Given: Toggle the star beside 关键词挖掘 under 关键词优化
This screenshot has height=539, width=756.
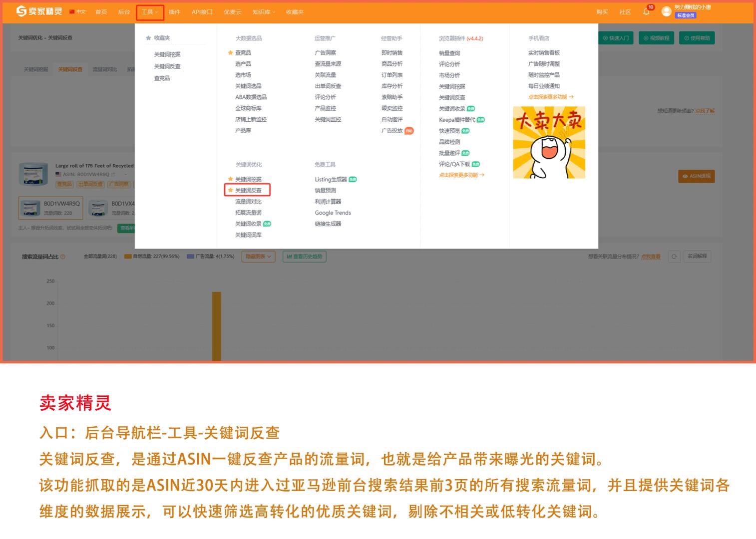Looking at the screenshot, I should 230,179.
